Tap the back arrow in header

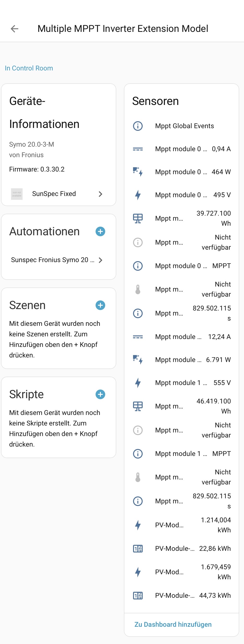tap(15, 29)
